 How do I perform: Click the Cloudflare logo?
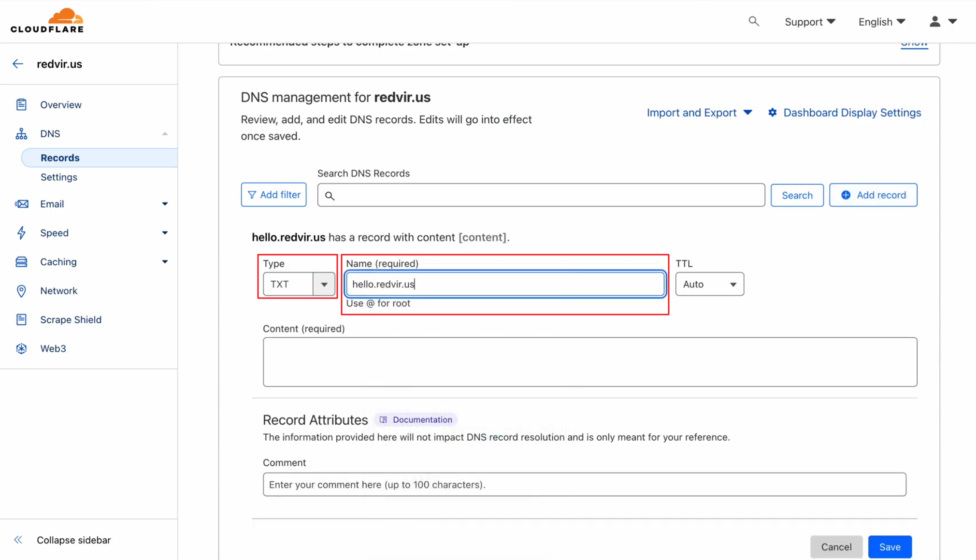click(47, 21)
